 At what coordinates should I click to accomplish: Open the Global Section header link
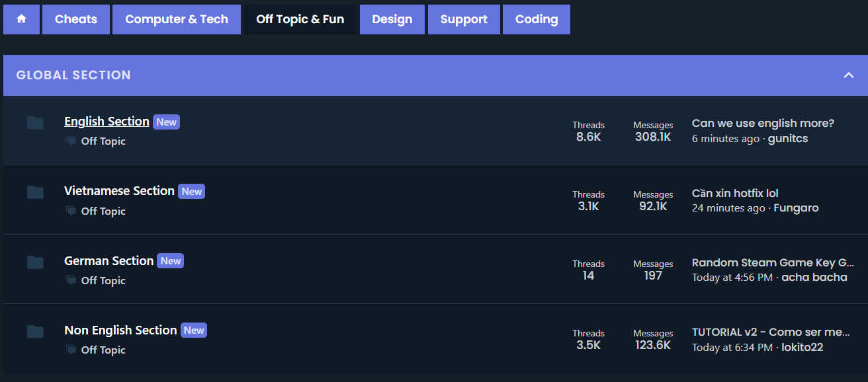73,75
